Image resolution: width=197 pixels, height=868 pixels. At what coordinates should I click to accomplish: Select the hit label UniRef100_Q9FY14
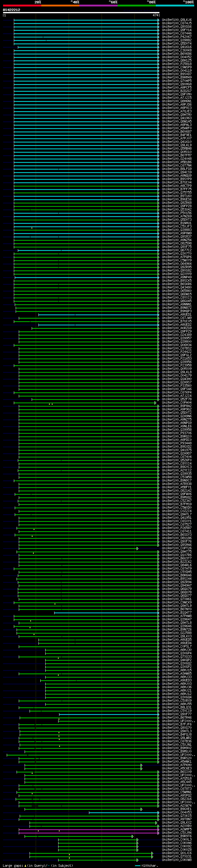point(176,30)
